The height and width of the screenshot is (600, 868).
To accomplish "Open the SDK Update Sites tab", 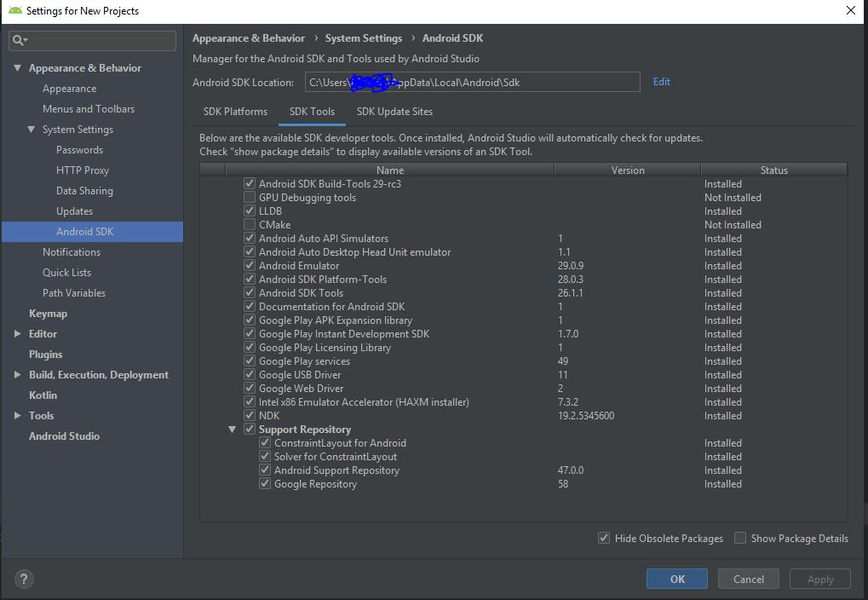I will point(394,112).
